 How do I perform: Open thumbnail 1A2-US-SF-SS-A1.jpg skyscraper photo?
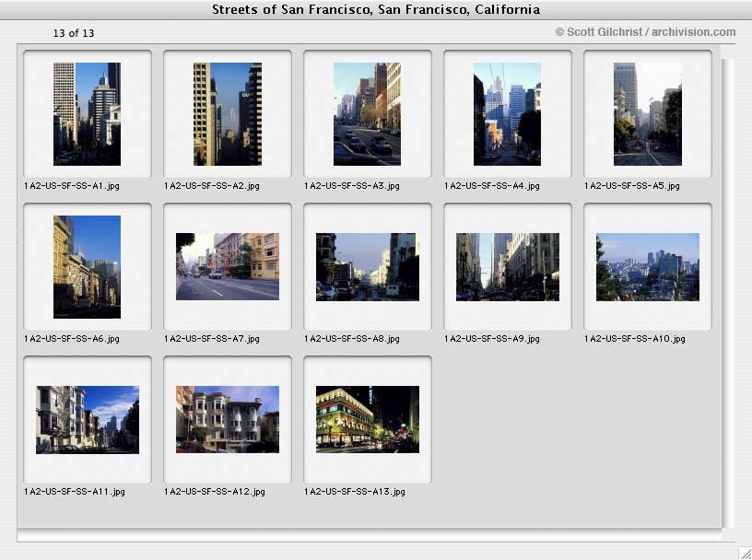tap(87, 114)
